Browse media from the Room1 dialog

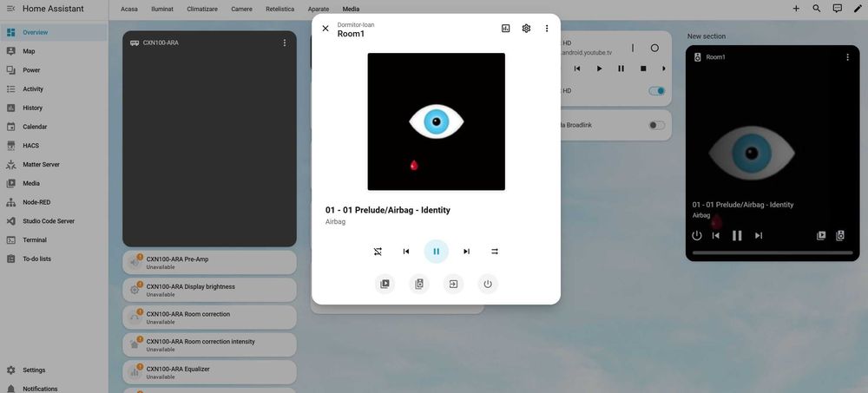point(385,284)
